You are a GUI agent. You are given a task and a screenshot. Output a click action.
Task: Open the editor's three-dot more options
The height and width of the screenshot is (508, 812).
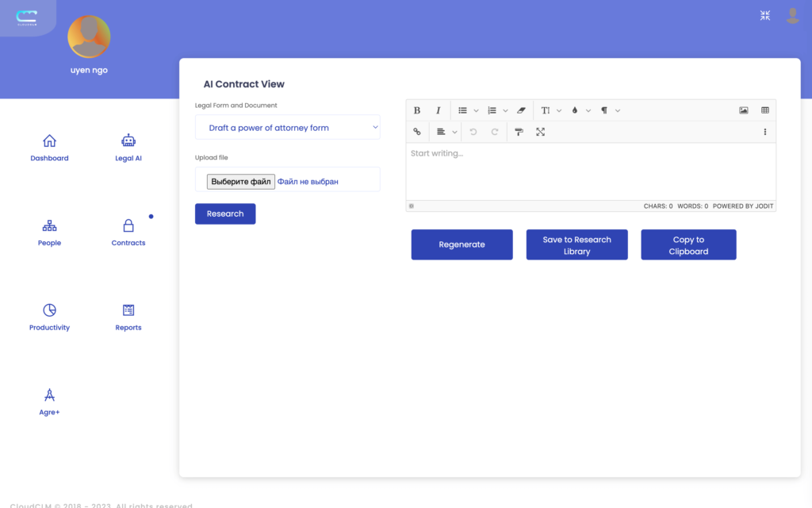(x=765, y=132)
